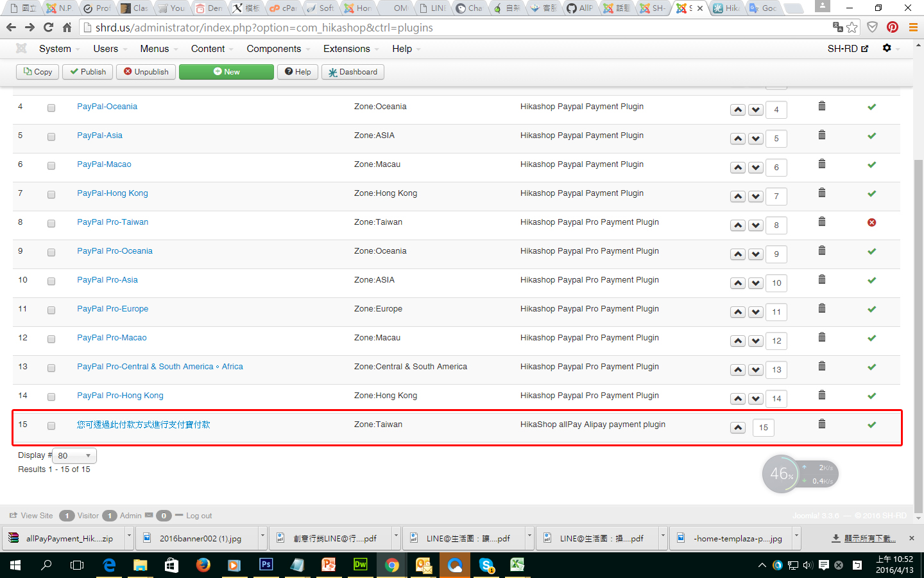
Task: Open the Components menu
Action: (277, 49)
